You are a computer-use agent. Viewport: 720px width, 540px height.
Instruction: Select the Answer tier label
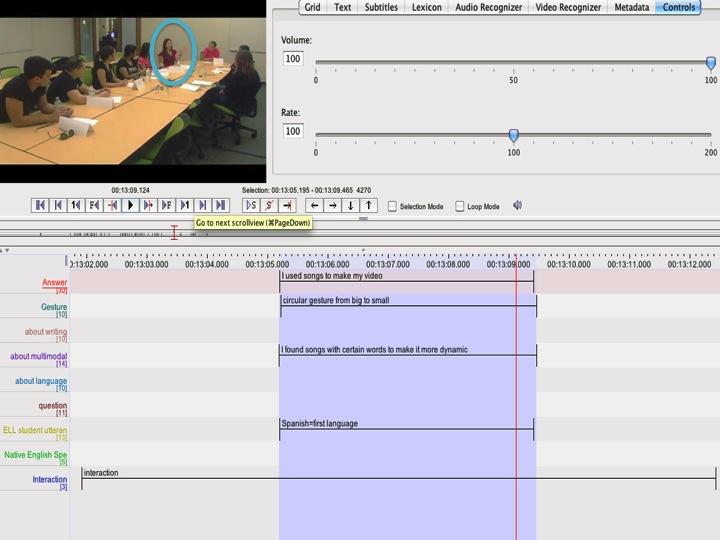click(x=54, y=282)
